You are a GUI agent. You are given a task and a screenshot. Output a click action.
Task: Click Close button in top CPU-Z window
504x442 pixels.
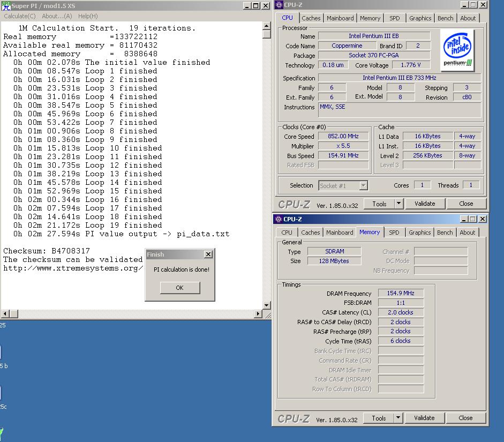tap(466, 204)
